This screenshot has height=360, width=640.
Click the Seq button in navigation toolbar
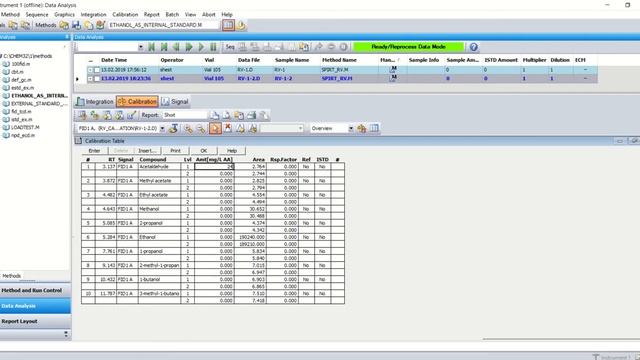point(230,47)
